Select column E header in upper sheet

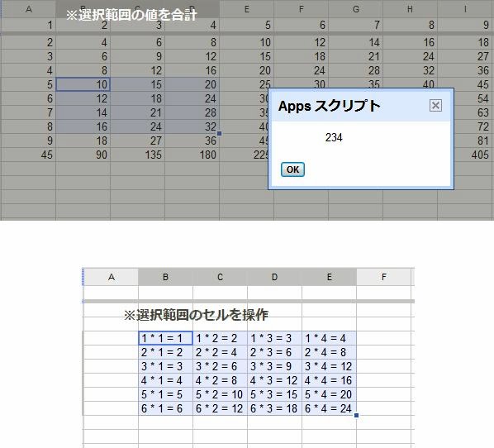(x=247, y=9)
